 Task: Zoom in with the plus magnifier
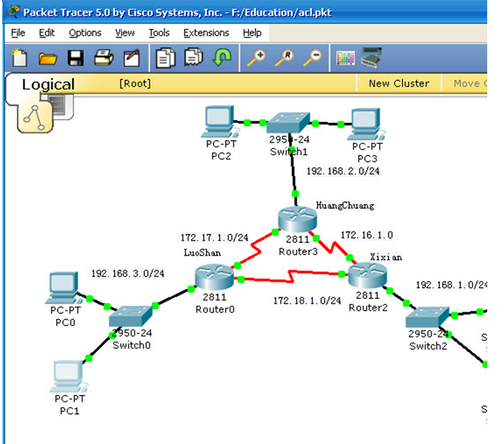tap(256, 58)
